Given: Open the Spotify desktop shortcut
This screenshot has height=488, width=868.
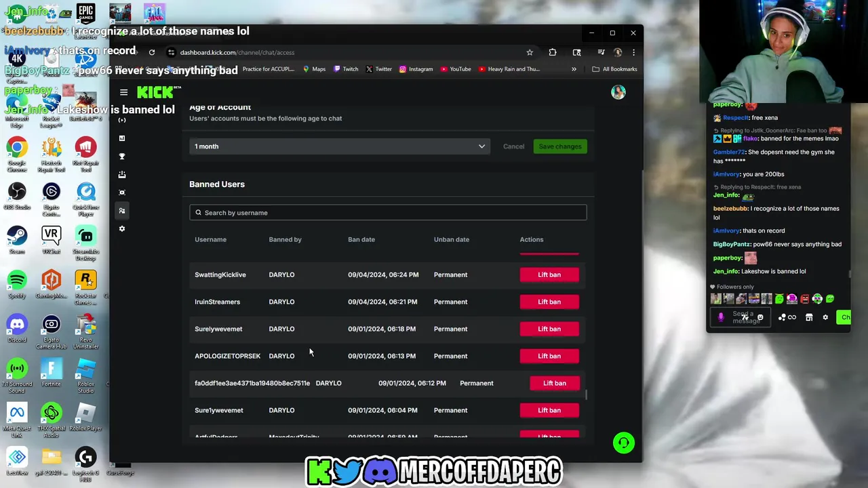Looking at the screenshot, I should click(17, 285).
